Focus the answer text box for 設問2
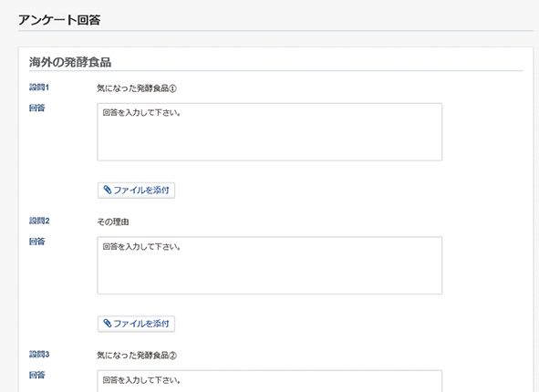Viewport: 539px width, 392px height. click(270, 265)
